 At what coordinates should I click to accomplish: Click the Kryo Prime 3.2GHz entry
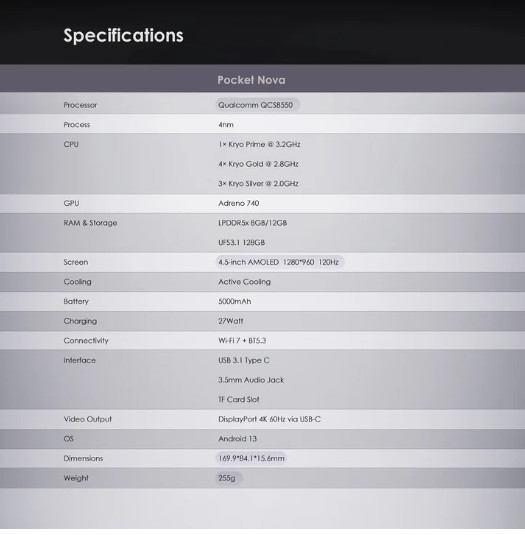click(259, 144)
